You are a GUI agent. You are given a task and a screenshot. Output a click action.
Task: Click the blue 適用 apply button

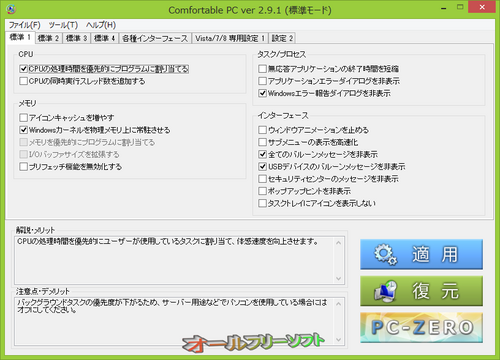tap(421, 254)
